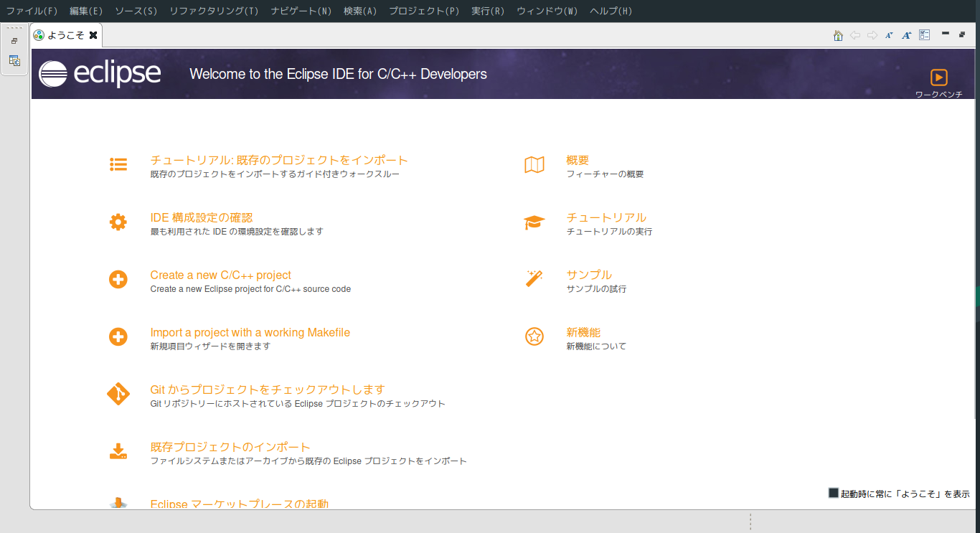Open Create a new C/C++ project link
Screen dimensions: 980x533
pos(221,275)
